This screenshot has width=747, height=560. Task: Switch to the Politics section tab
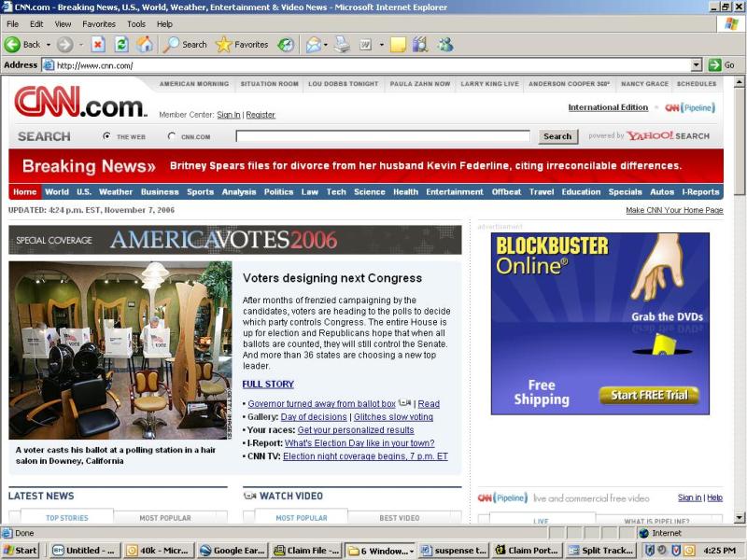(278, 192)
